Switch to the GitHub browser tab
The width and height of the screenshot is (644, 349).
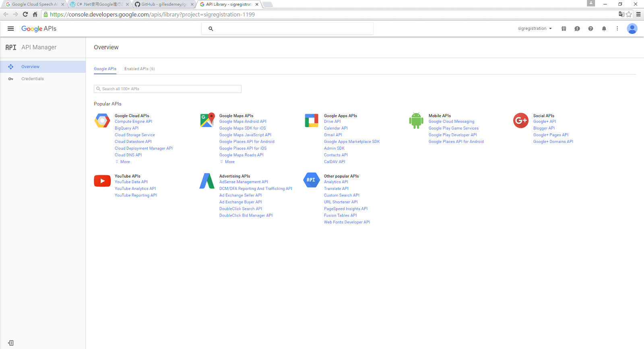point(164,4)
